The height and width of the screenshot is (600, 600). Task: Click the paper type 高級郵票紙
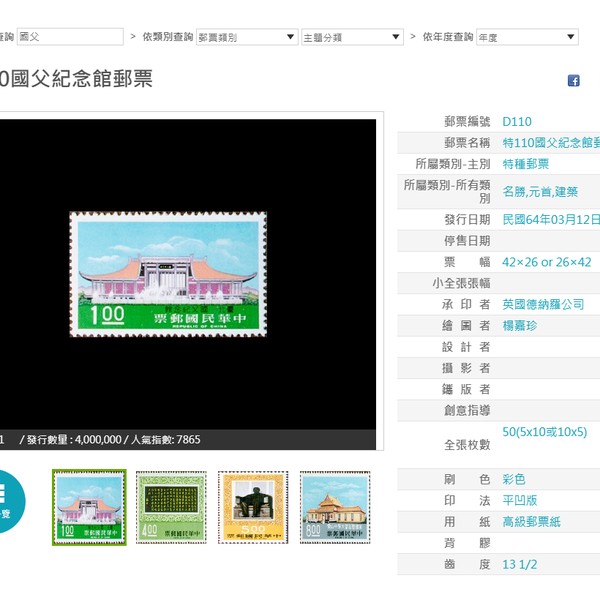point(531,522)
